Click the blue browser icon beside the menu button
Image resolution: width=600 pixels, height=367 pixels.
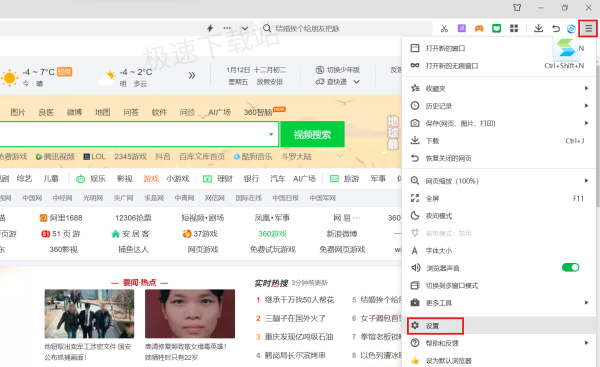pos(571,29)
